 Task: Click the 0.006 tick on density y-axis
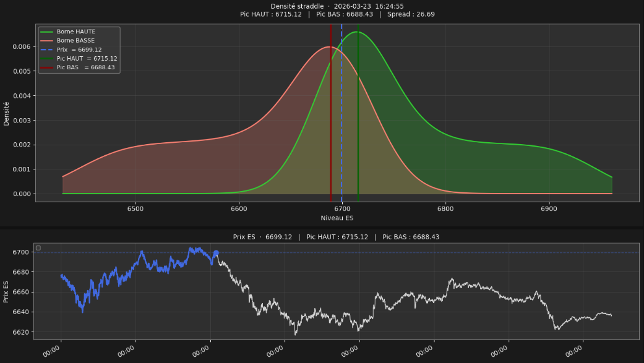22,47
